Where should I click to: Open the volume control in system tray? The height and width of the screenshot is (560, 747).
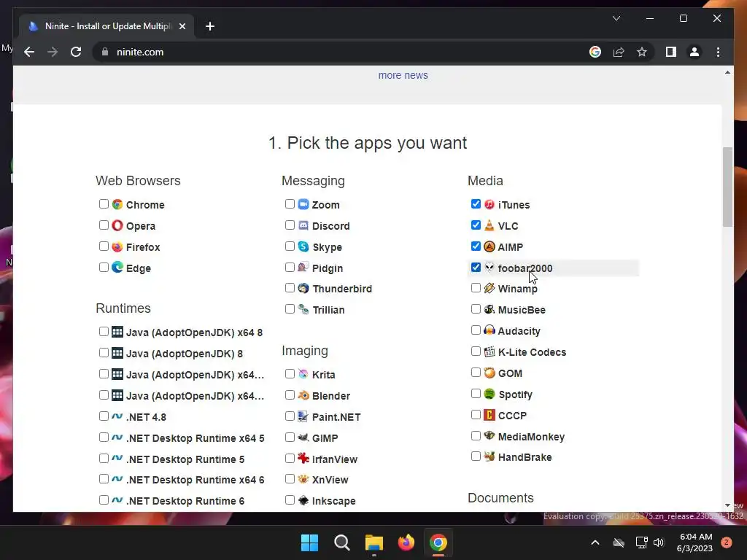point(659,542)
